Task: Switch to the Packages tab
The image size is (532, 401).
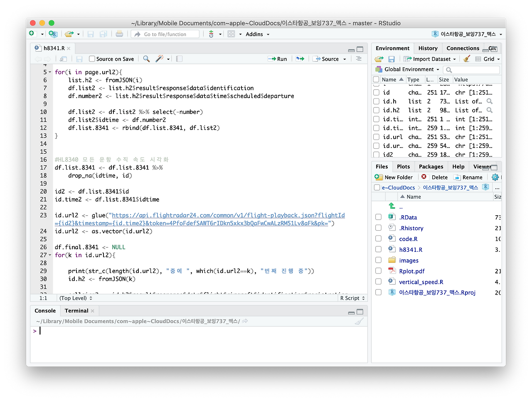Action: 431,167
